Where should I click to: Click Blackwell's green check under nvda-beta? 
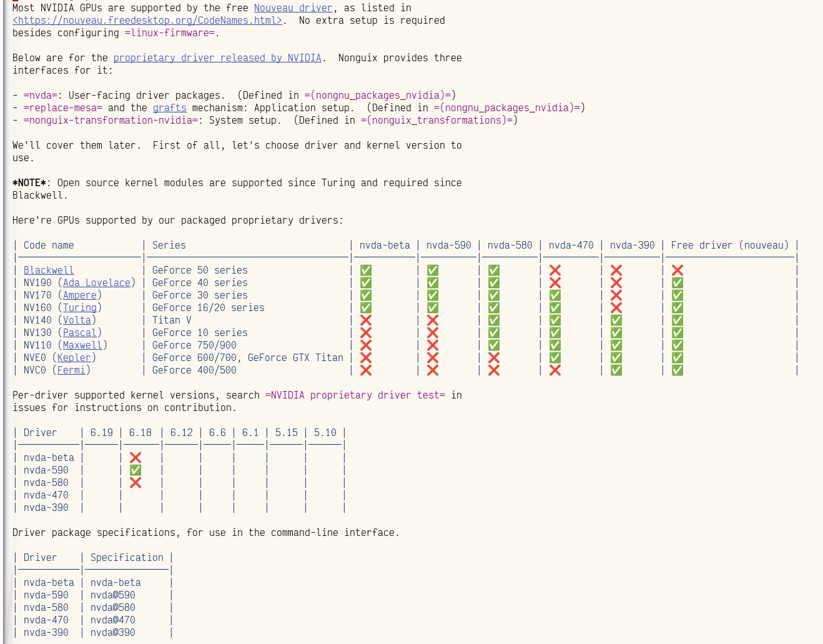click(x=366, y=270)
